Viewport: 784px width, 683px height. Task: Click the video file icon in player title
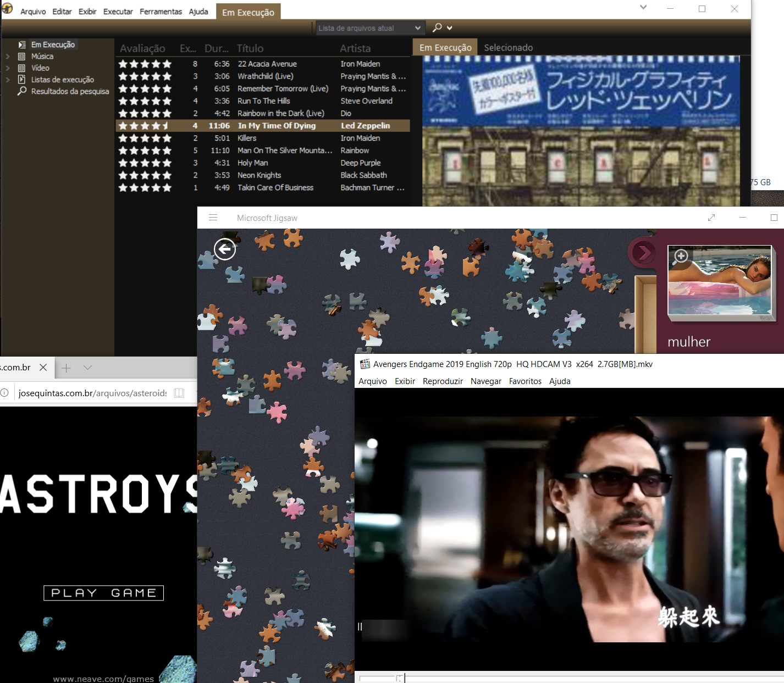click(x=365, y=364)
